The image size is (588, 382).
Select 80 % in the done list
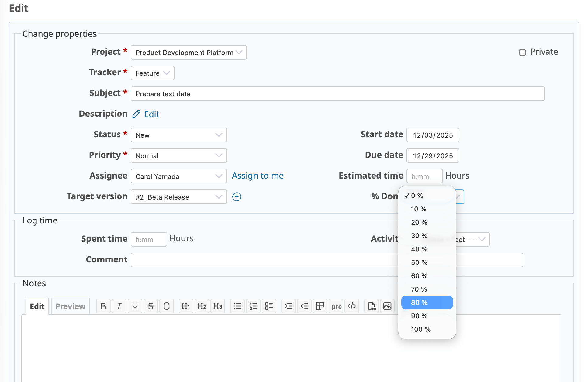point(427,302)
